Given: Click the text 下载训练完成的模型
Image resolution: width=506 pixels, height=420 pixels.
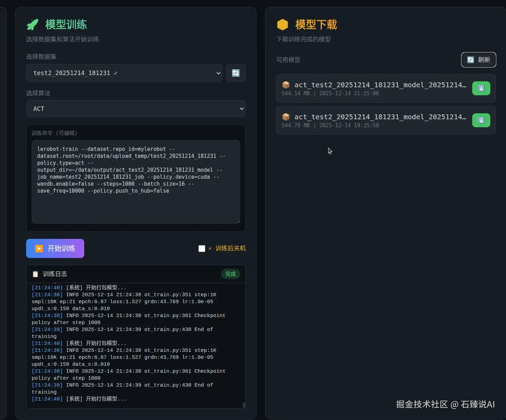Looking at the screenshot, I should click(x=303, y=39).
